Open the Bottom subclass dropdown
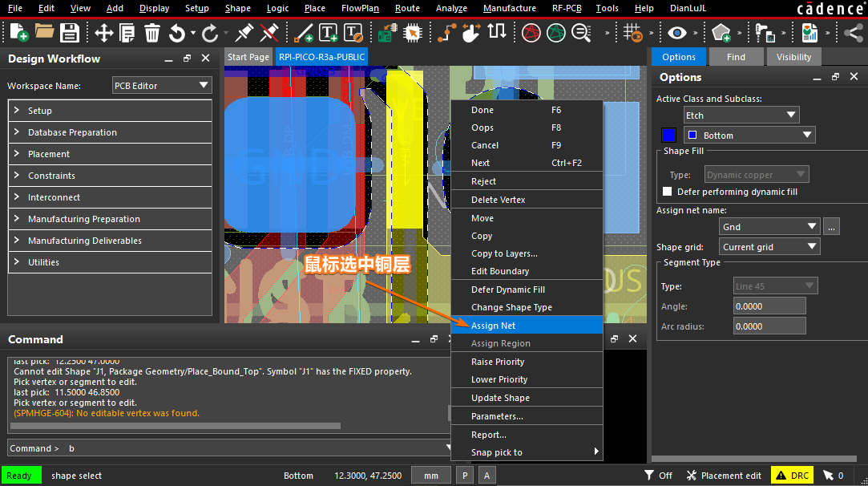 (748, 136)
